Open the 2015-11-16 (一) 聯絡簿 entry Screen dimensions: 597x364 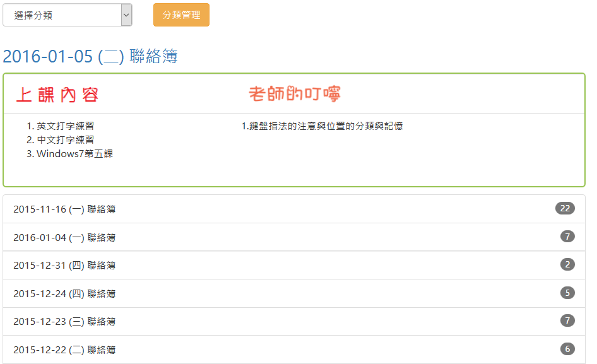coord(64,209)
